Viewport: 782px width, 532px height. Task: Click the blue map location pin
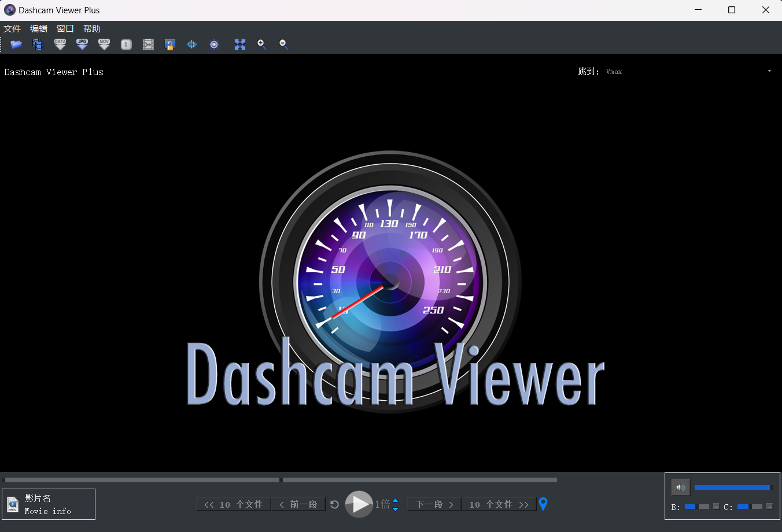pyautogui.click(x=543, y=504)
